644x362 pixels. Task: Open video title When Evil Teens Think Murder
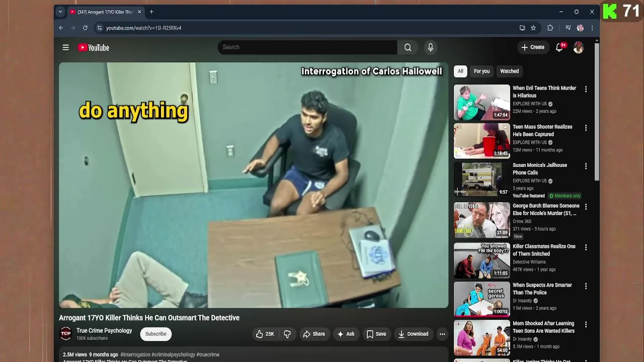(544, 92)
